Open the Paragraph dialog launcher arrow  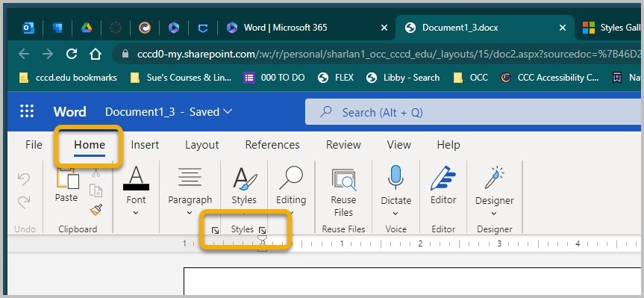coord(215,230)
